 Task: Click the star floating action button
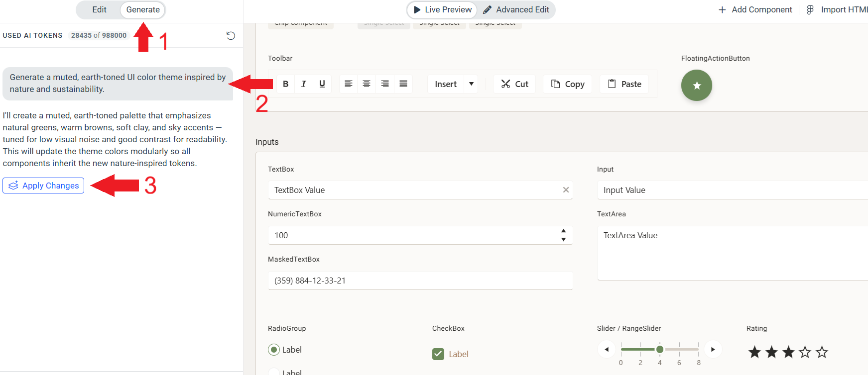[x=696, y=86]
